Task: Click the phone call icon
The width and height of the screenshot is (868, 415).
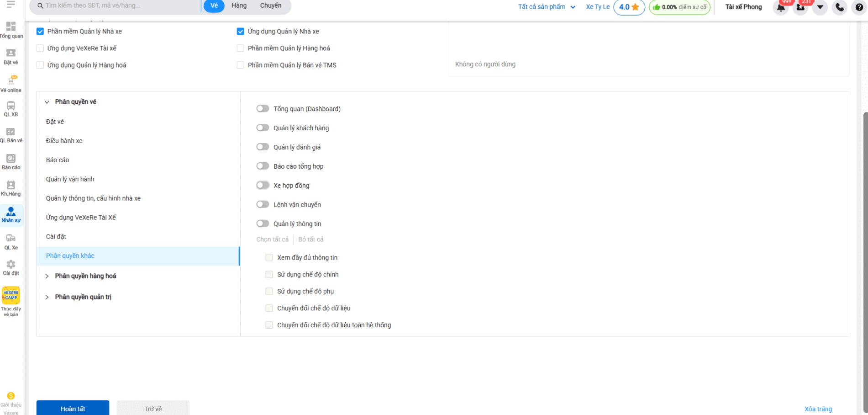Action: pyautogui.click(x=839, y=7)
